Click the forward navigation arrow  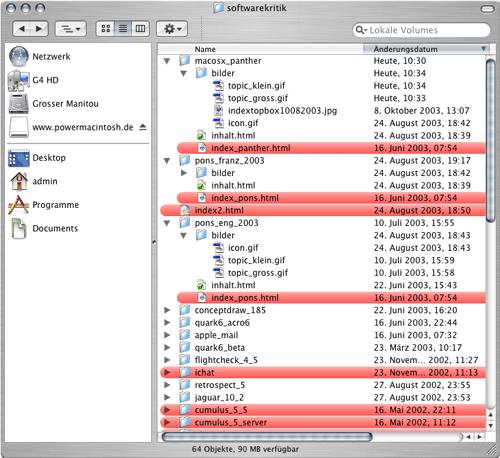coord(39,29)
